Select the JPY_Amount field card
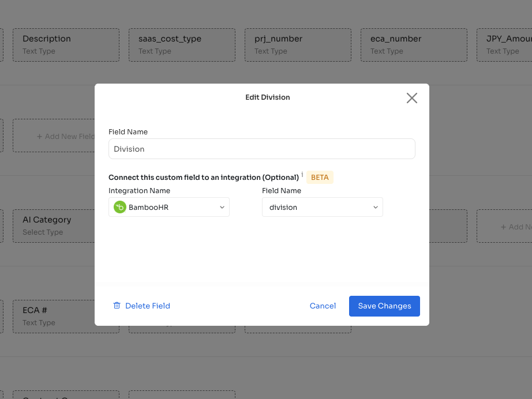The height and width of the screenshot is (399, 532). click(x=504, y=45)
